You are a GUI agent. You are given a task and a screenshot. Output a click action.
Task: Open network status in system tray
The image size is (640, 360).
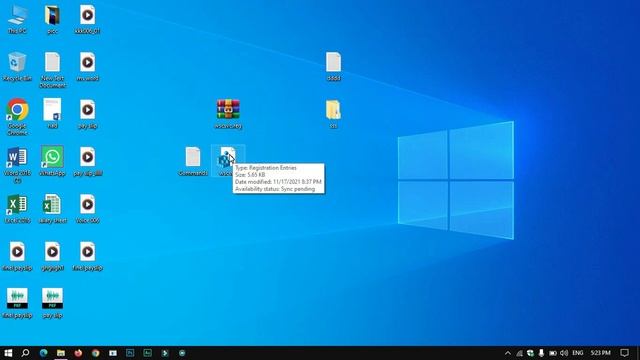(519, 353)
